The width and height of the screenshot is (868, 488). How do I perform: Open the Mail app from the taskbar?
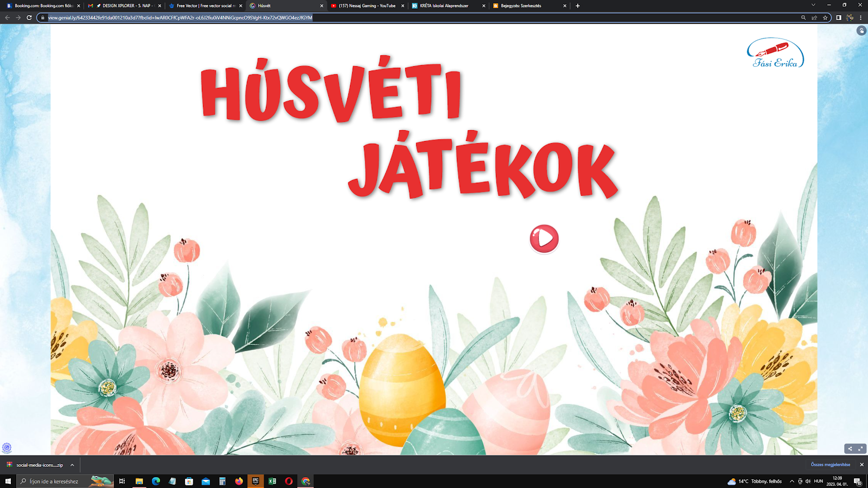(x=206, y=481)
